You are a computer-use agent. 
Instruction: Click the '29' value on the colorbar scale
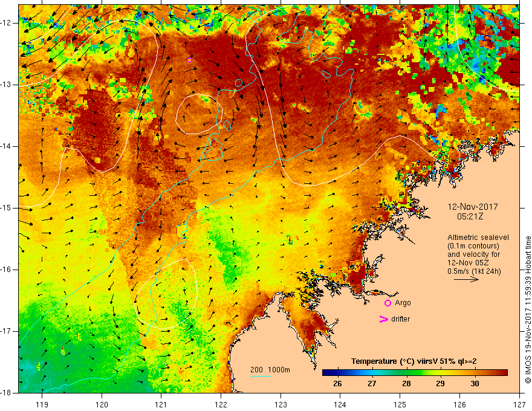click(x=440, y=384)
